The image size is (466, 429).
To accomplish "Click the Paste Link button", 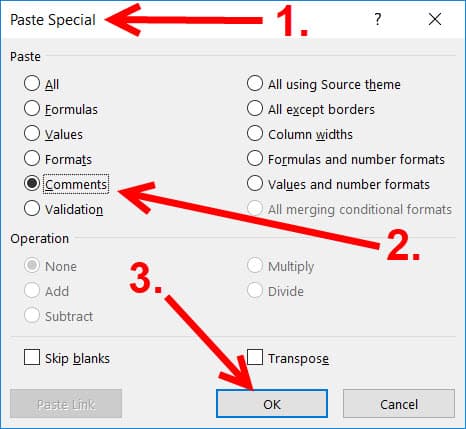I will point(66,404).
